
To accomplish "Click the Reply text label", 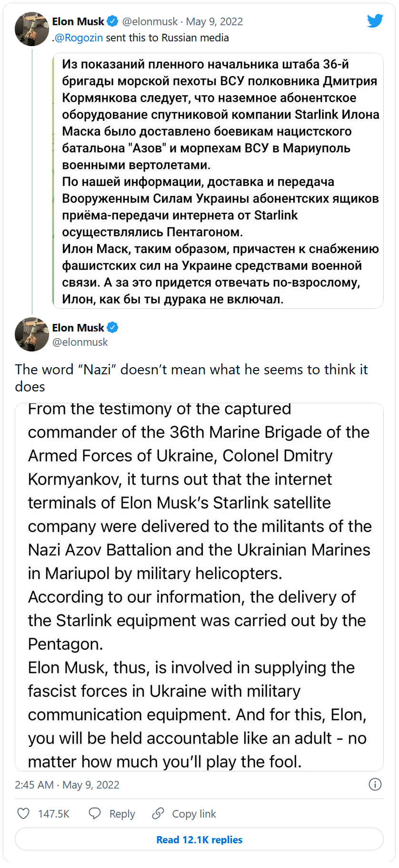I will [x=122, y=814].
